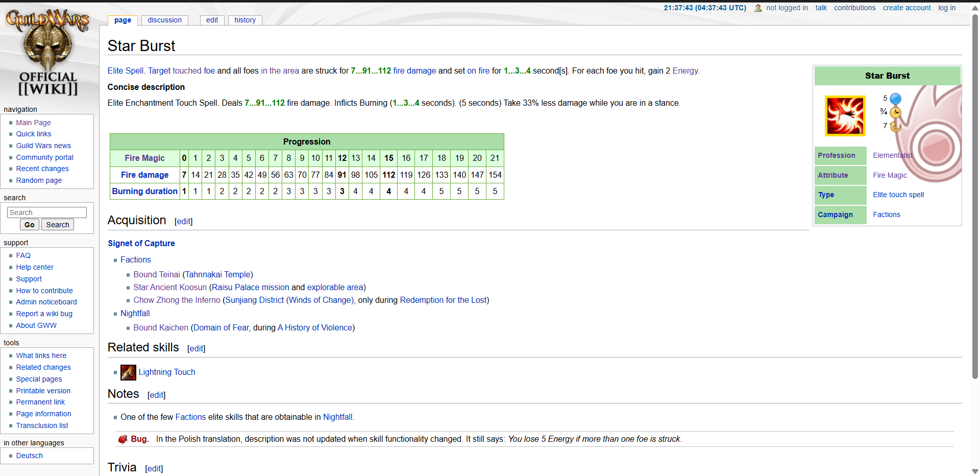Open Star Ancient Koosun link
This screenshot has height=476, width=980.
[170, 288]
